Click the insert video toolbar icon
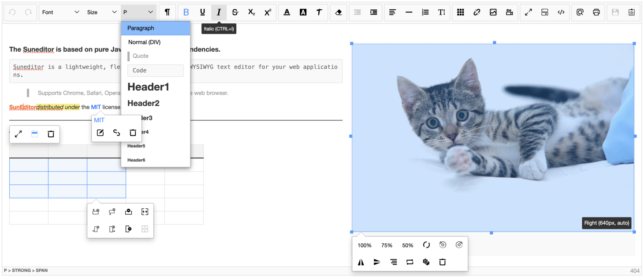The image size is (644, 277). coord(510,12)
